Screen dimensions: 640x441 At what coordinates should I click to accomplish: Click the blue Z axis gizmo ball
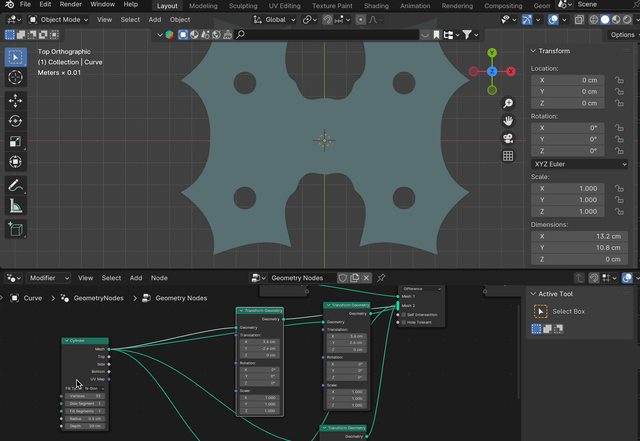(492, 71)
